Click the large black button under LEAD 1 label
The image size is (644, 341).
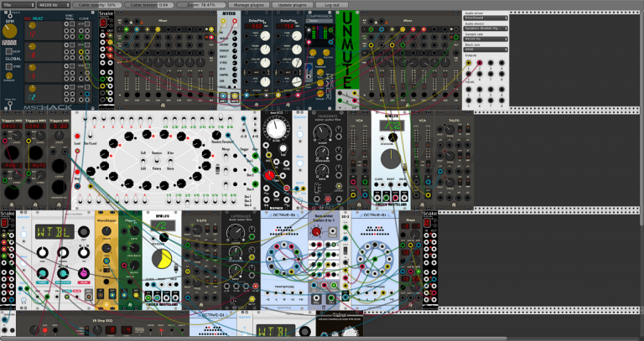35,152
